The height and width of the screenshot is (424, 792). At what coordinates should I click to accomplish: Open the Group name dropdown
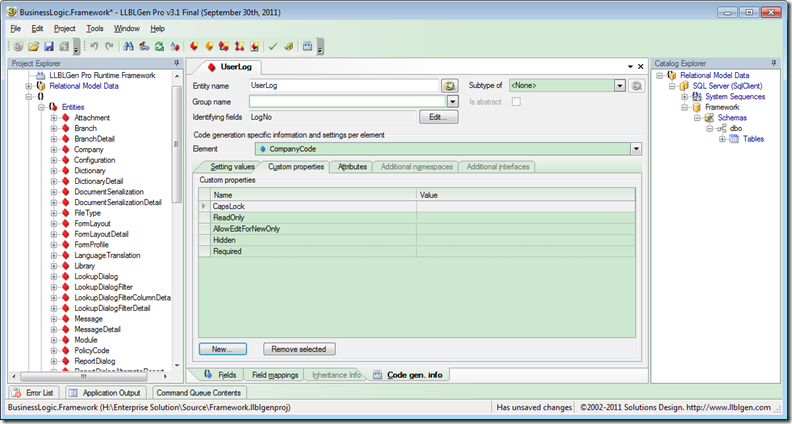click(x=453, y=102)
